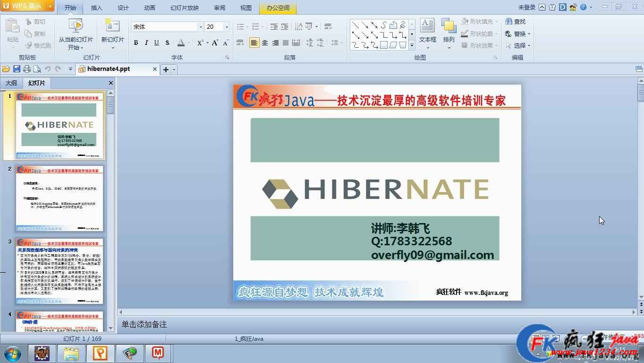Click the decrease font size A- icon

pyautogui.click(x=226, y=43)
